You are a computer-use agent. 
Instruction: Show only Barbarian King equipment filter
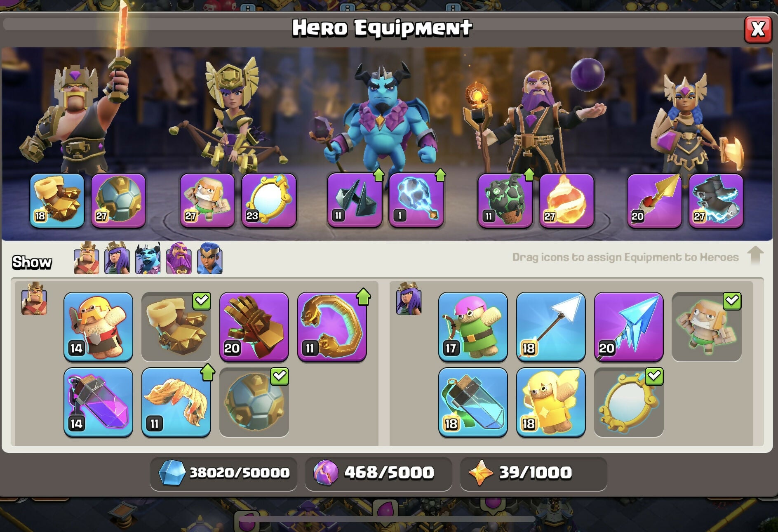point(86,259)
